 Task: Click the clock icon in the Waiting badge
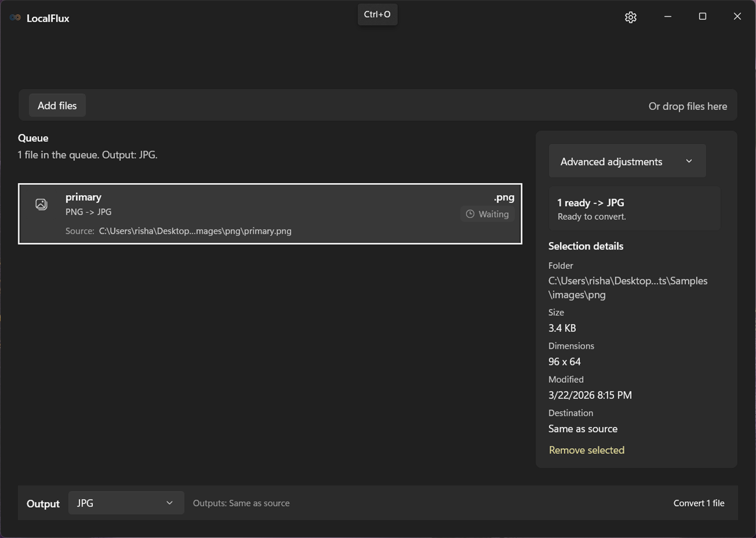[x=470, y=214]
